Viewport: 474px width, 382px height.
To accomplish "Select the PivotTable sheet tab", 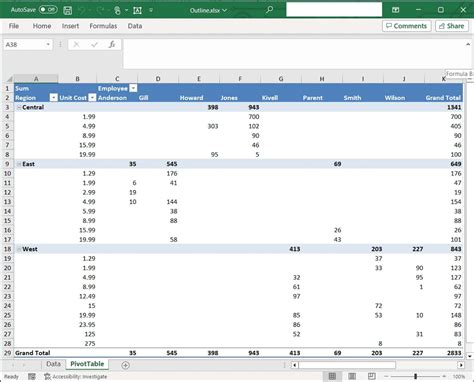I will [x=87, y=364].
